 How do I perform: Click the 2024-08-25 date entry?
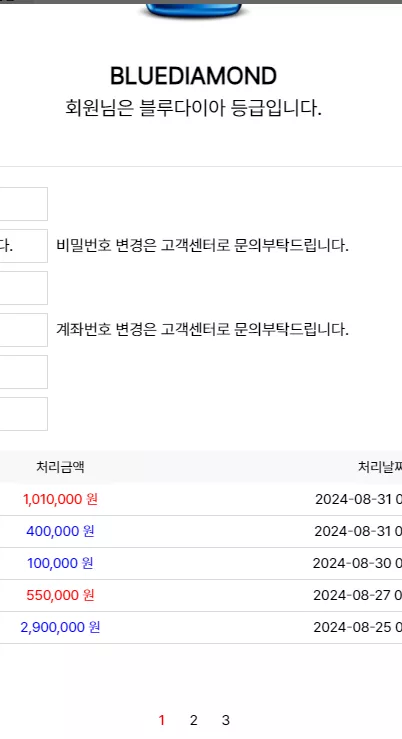[357, 627]
